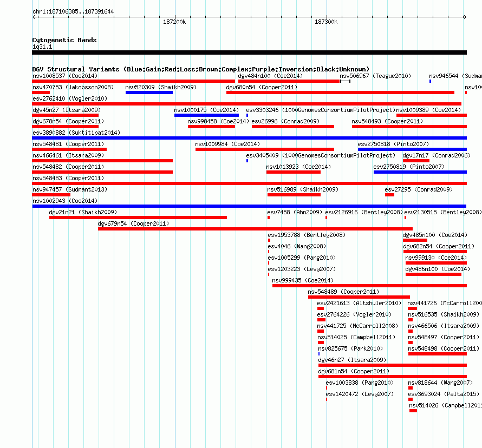Click nsv470753 (Jakobsson2008) label

coord(73,87)
